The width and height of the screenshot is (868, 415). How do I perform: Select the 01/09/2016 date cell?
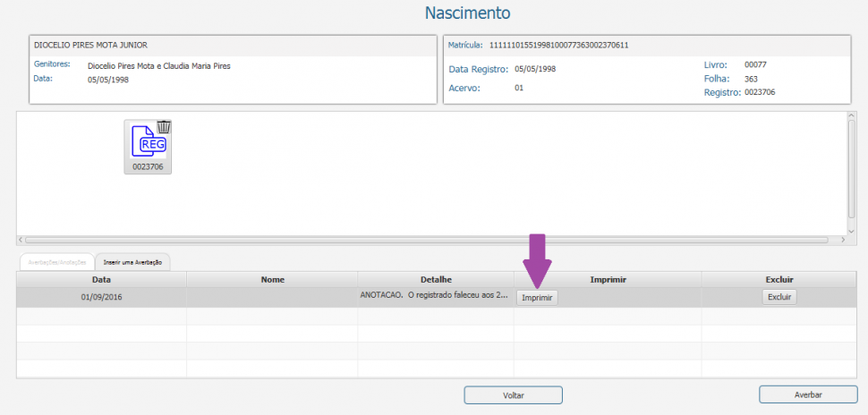tap(101, 297)
